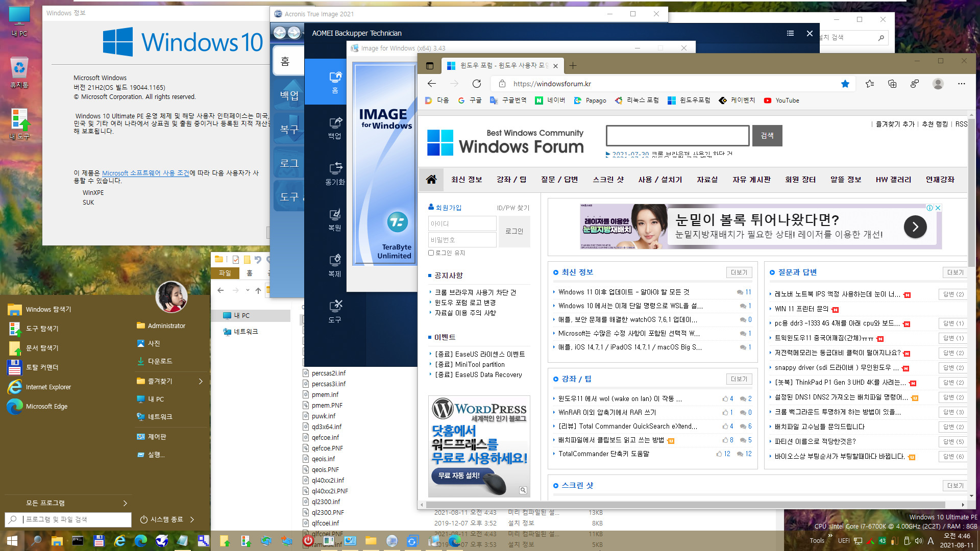Image resolution: width=980 pixels, height=551 pixels.
Task: Click the browser Back arrow in Edge
Action: tap(432, 84)
